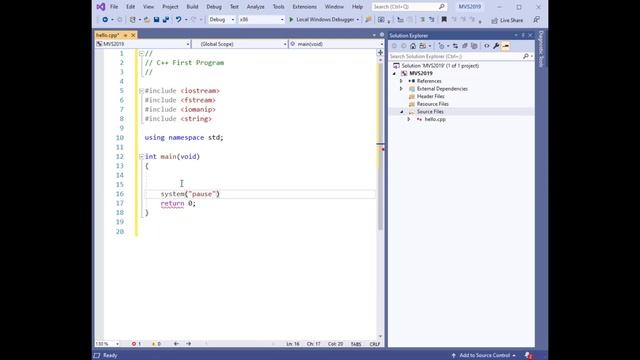
Task: Go to next issue arrow
Action: (189, 344)
